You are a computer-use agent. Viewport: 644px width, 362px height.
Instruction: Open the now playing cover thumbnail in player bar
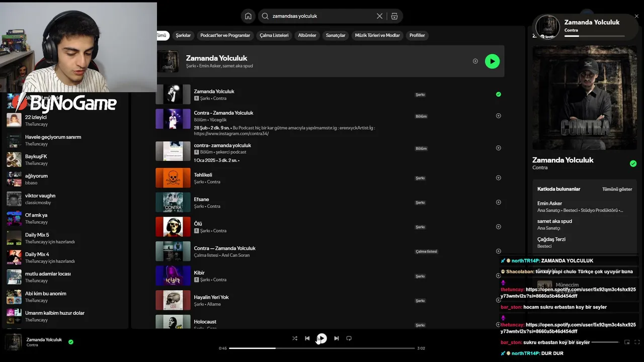14,342
